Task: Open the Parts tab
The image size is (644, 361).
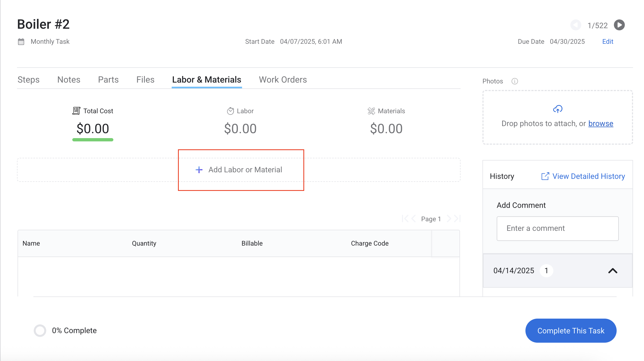Action: pyautogui.click(x=108, y=80)
